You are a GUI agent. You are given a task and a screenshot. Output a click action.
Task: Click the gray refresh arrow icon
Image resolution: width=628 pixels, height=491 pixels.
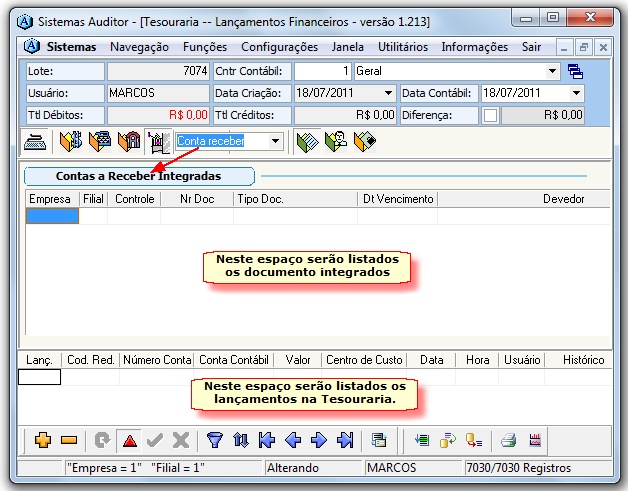(x=103, y=440)
